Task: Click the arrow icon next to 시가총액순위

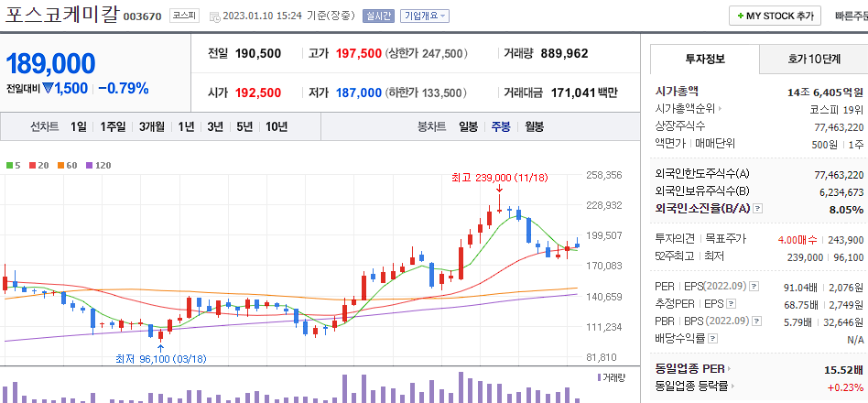Action: click(721, 108)
